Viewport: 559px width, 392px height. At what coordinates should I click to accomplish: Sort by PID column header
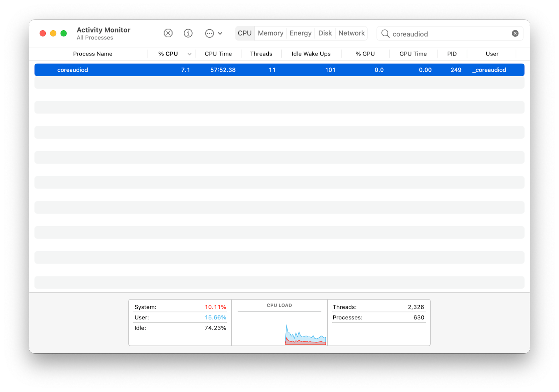[452, 54]
